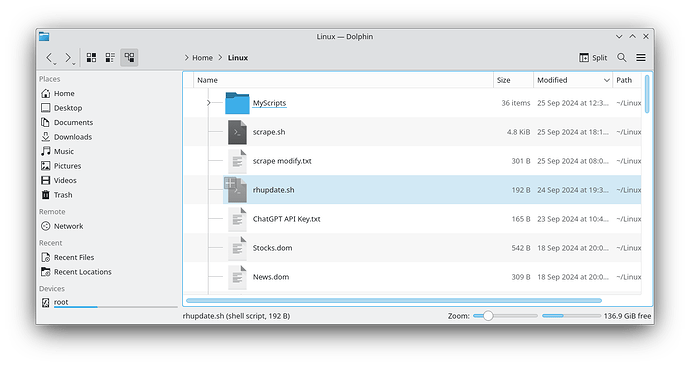Click the 192 B size cell
The width and height of the screenshot is (690, 367).
521,190
